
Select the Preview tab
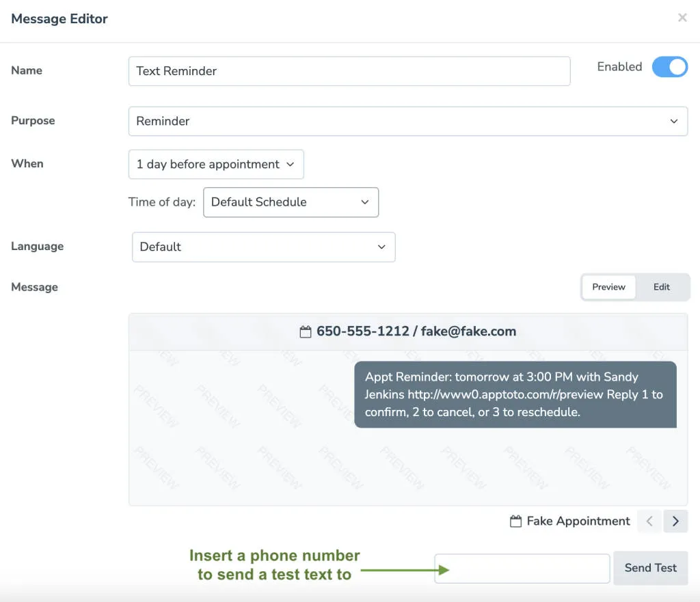(x=608, y=287)
